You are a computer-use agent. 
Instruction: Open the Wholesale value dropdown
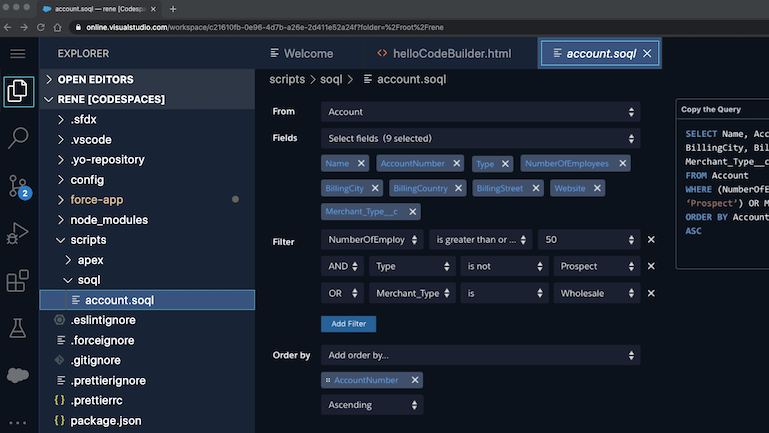point(597,293)
